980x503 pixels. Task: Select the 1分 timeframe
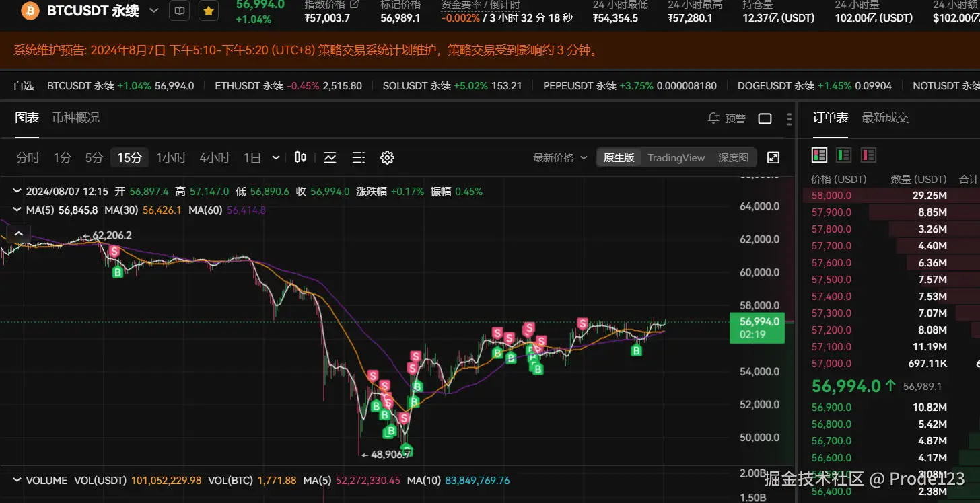coord(62,157)
